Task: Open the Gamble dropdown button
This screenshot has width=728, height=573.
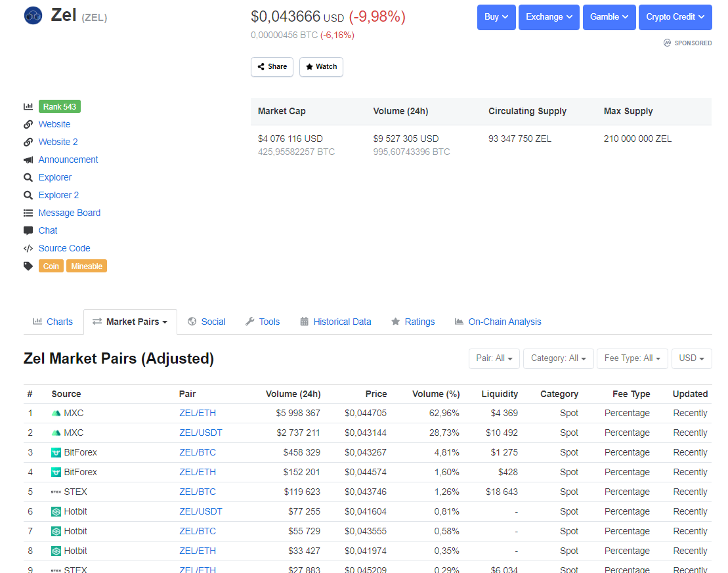Action: coord(609,17)
